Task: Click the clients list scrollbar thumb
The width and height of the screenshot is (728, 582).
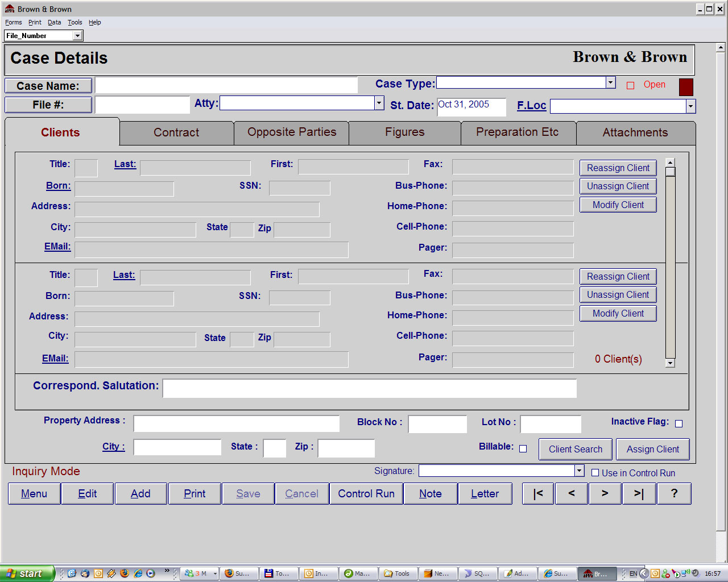Action: point(671,172)
